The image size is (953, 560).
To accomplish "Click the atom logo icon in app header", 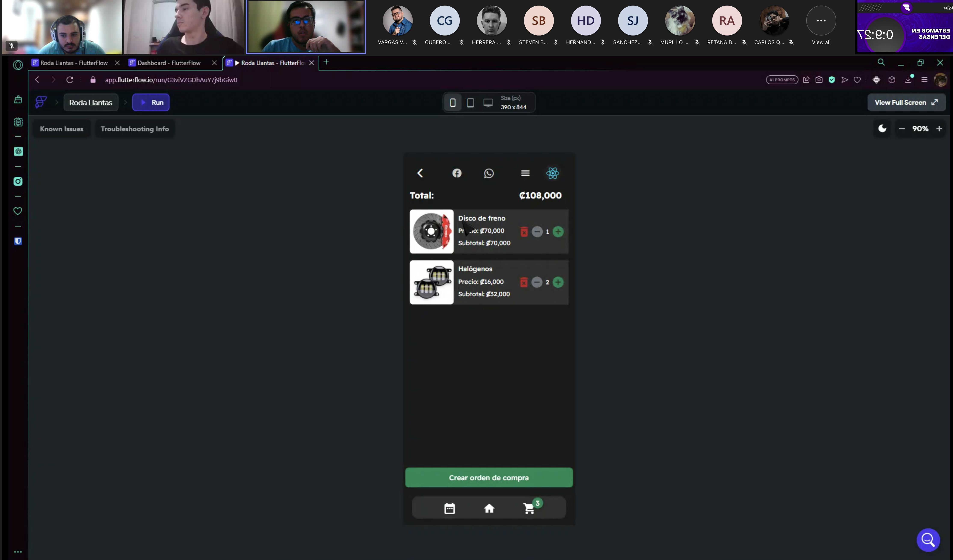I will point(552,173).
